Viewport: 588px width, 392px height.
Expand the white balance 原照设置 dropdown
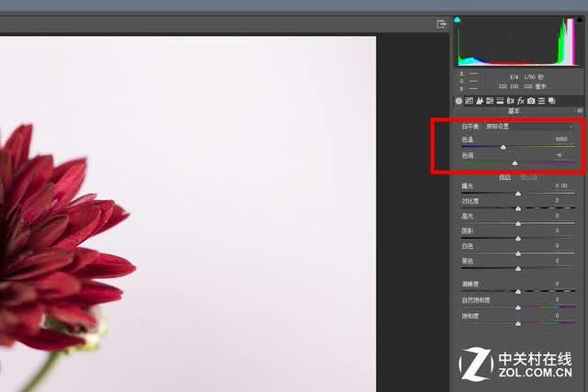coord(529,127)
